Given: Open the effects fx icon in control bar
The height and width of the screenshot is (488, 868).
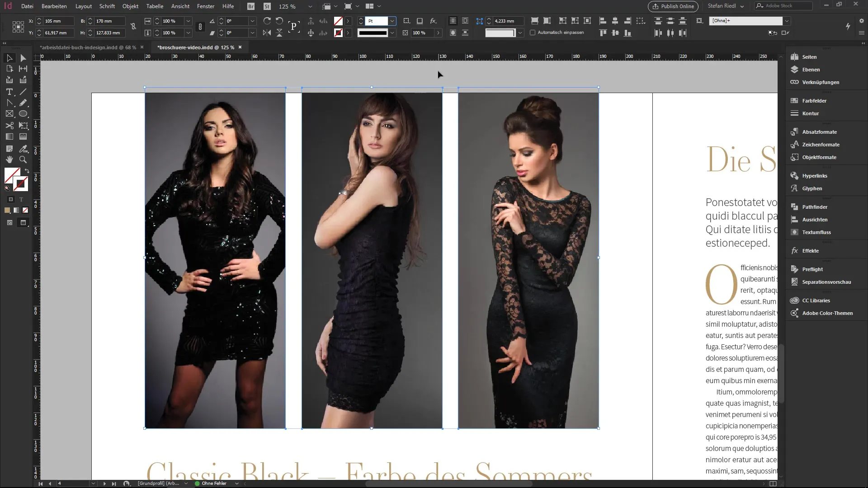Looking at the screenshot, I should click(433, 21).
